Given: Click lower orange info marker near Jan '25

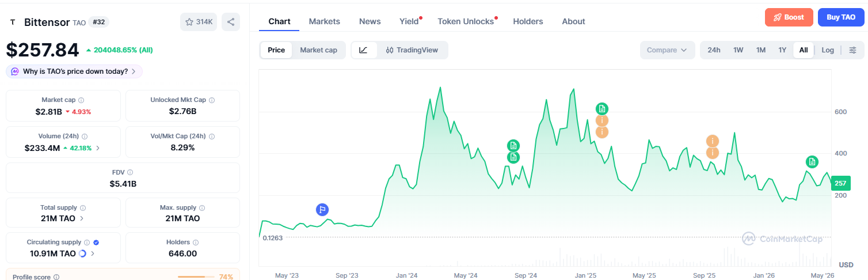Looking at the screenshot, I should (601, 132).
